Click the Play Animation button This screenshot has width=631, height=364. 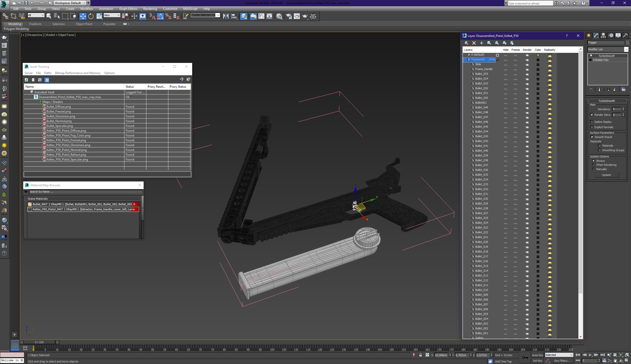(590, 355)
